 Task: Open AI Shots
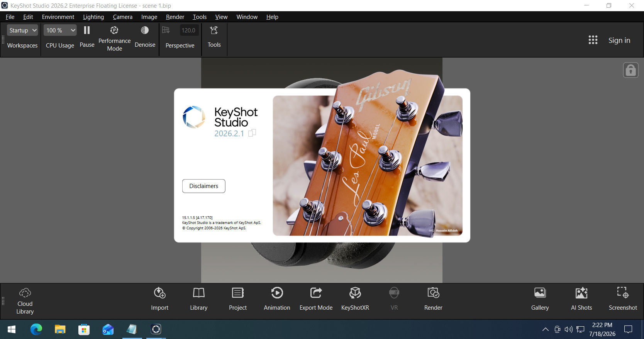(x=581, y=299)
